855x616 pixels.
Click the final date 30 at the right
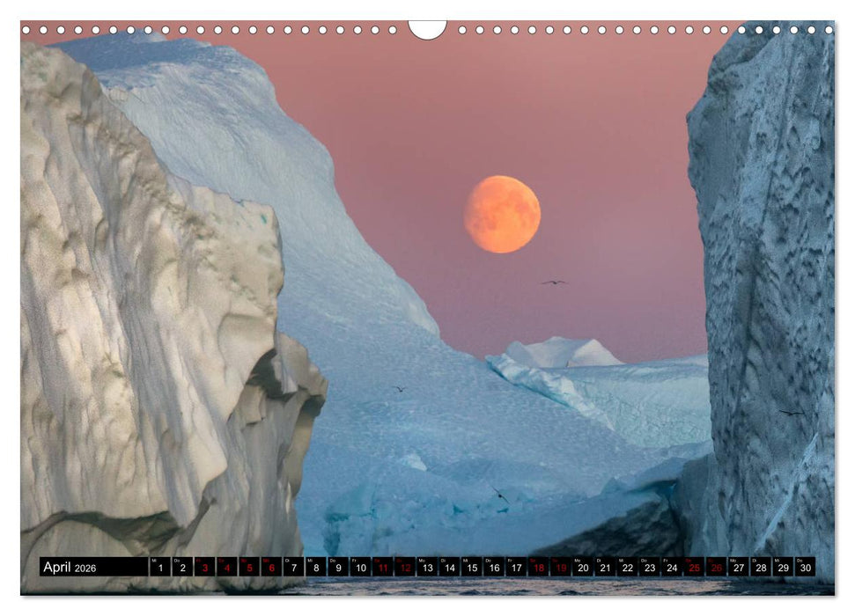click(x=804, y=566)
